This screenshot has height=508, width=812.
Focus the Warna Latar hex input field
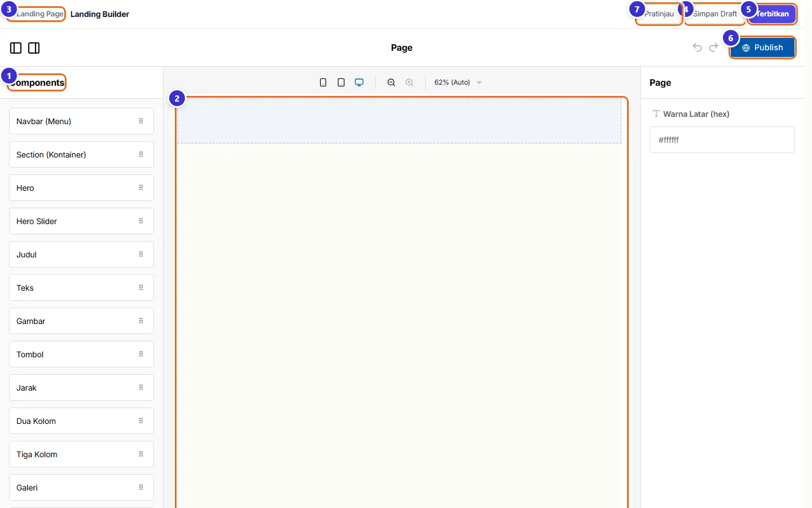(x=722, y=140)
